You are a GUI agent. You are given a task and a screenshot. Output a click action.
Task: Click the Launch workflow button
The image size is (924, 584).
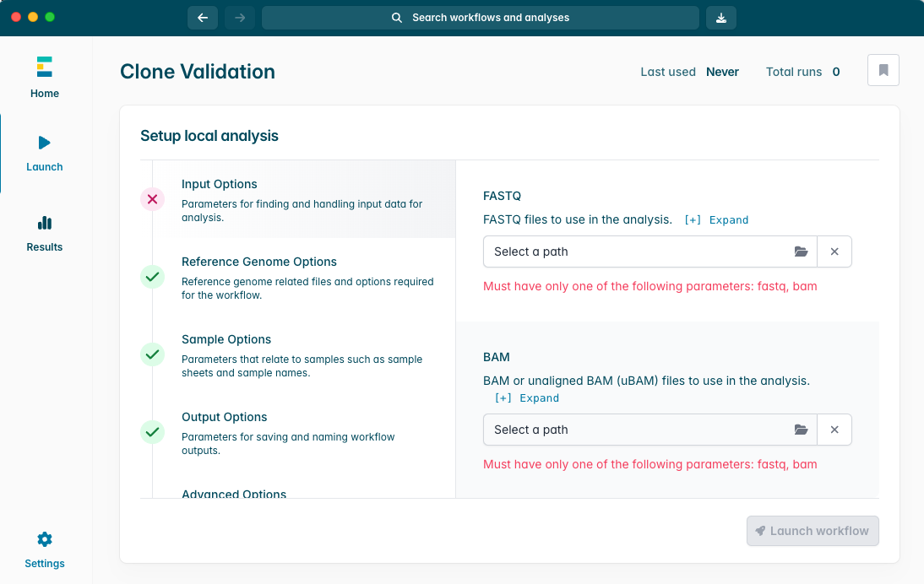[812, 531]
